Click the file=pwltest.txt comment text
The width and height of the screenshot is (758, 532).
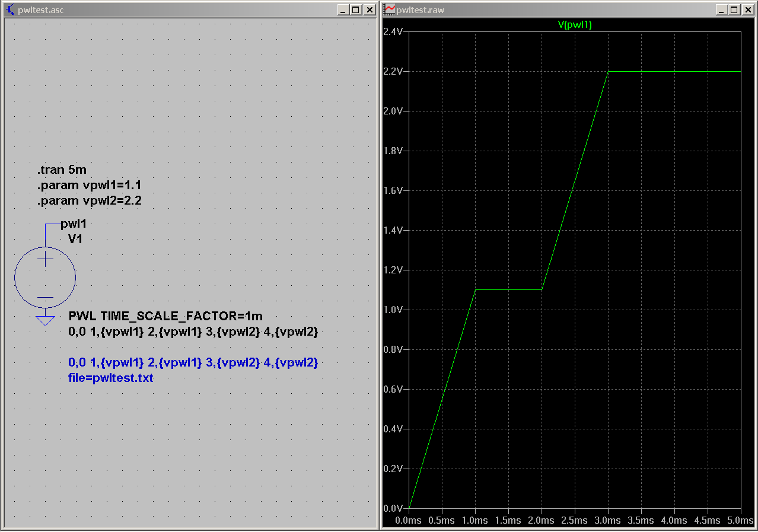pyautogui.click(x=111, y=377)
